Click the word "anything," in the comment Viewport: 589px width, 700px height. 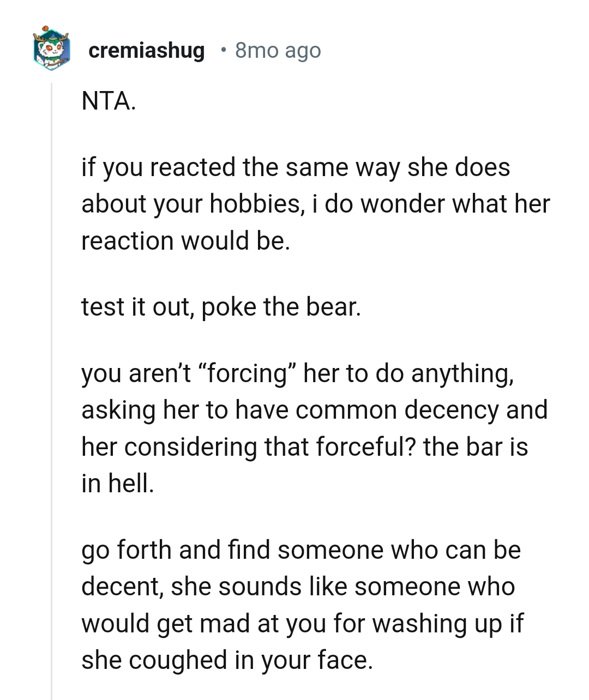coord(462,373)
